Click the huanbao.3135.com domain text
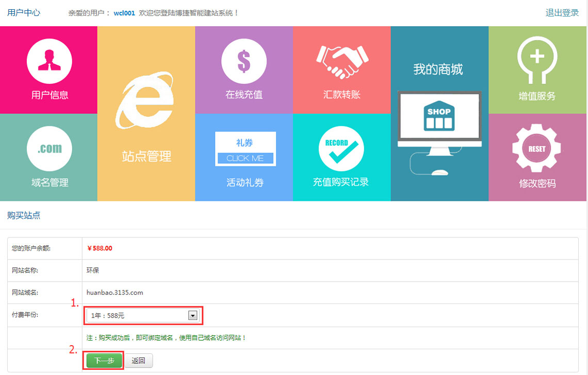 pos(115,293)
